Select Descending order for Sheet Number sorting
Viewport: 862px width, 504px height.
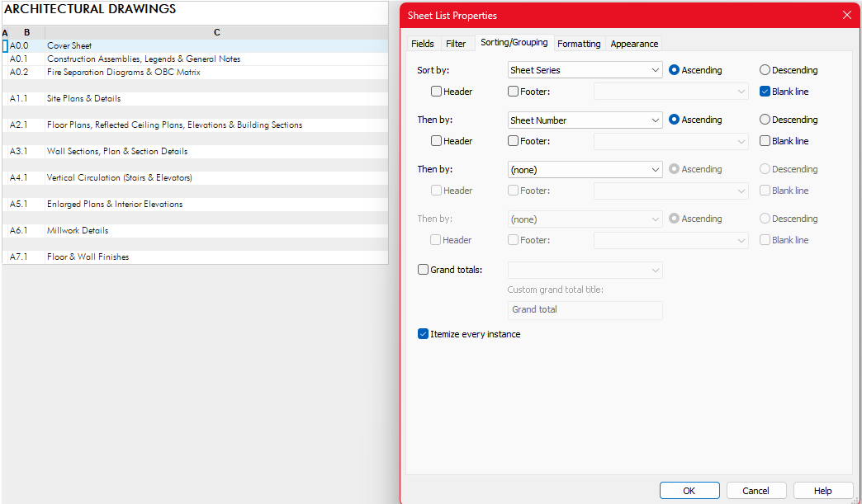coord(765,120)
